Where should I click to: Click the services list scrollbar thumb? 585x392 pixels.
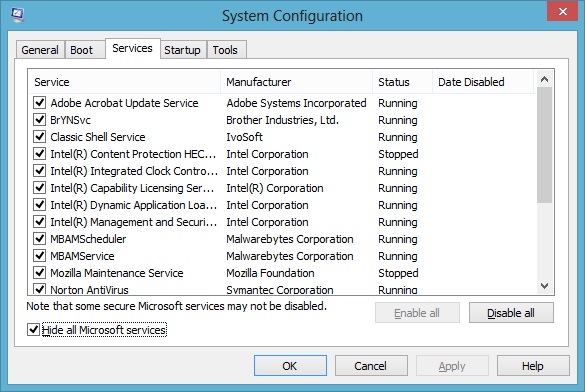(x=544, y=145)
